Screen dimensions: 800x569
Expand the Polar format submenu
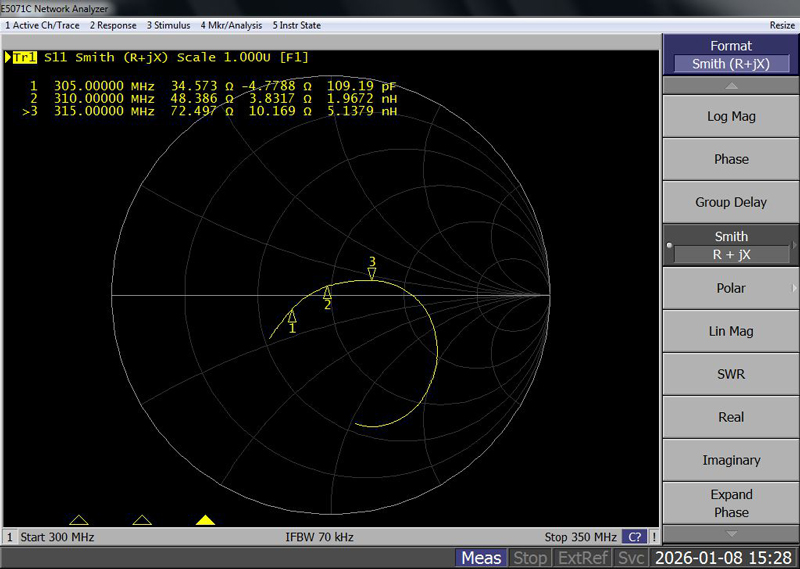(x=731, y=288)
